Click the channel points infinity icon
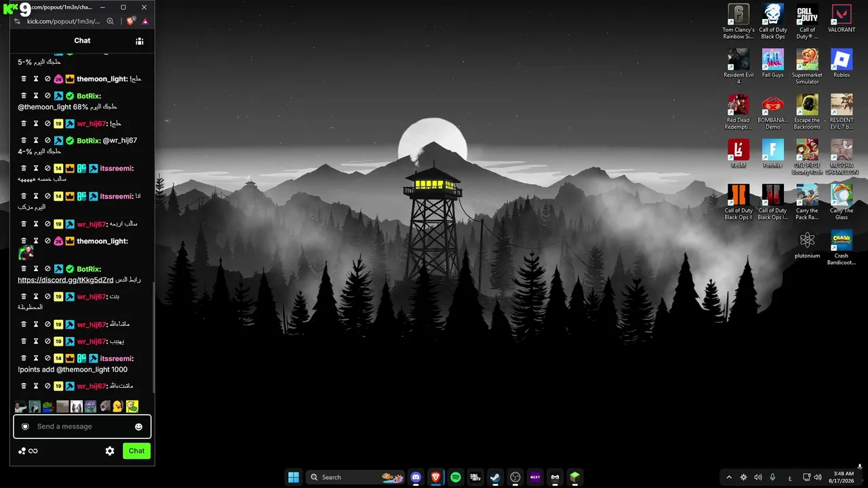868x488 pixels. click(33, 451)
